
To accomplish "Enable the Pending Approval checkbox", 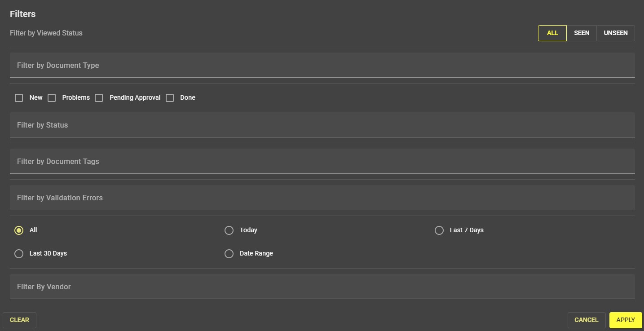I will (x=99, y=97).
